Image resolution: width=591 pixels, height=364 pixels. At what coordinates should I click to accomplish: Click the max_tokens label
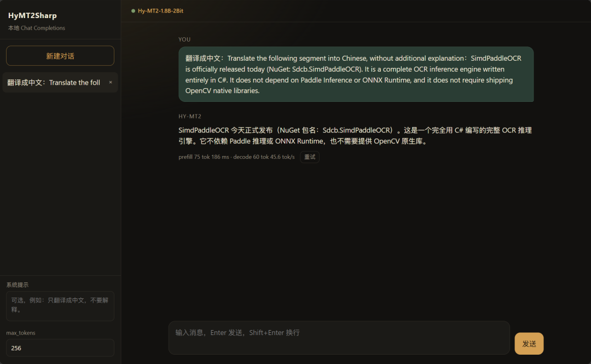[x=21, y=333]
